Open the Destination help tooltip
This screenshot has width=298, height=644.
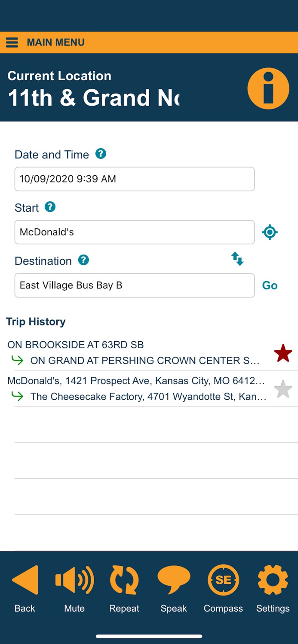83,260
